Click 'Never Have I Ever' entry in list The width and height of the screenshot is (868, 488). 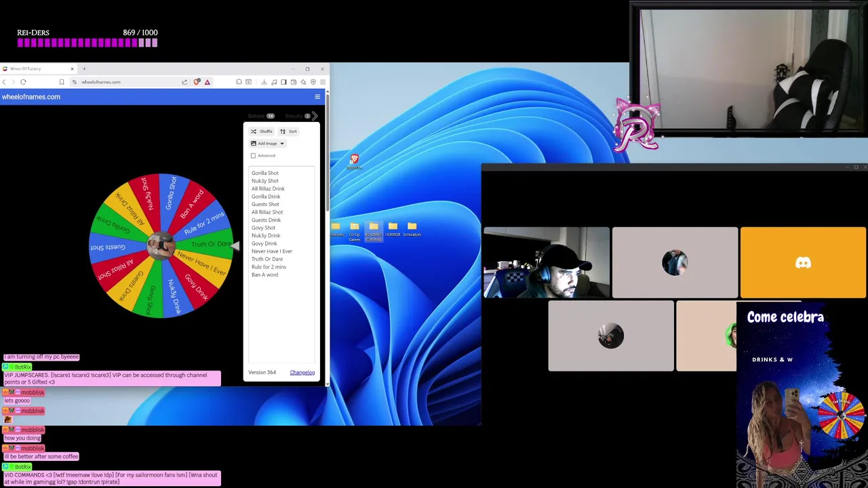(x=272, y=251)
